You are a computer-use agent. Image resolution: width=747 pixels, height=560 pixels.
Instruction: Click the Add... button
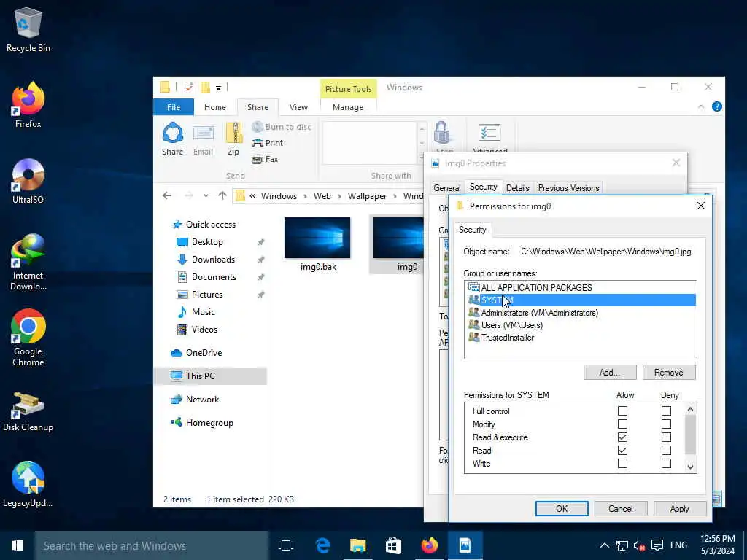coord(610,373)
